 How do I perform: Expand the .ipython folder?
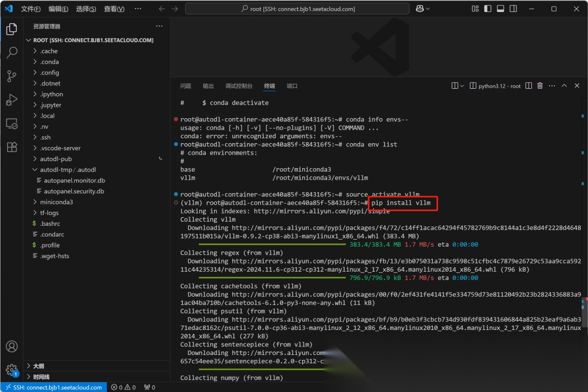(96, 94)
